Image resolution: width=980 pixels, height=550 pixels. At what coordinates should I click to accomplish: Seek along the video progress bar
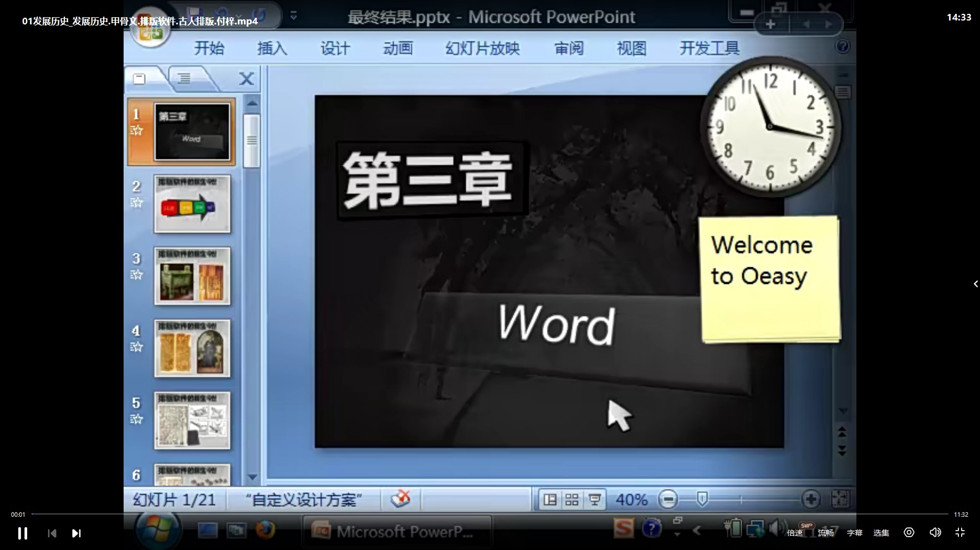click(x=490, y=514)
